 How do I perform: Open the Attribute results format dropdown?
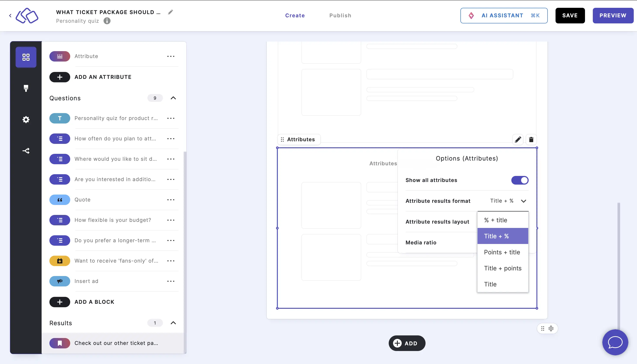[x=507, y=201]
